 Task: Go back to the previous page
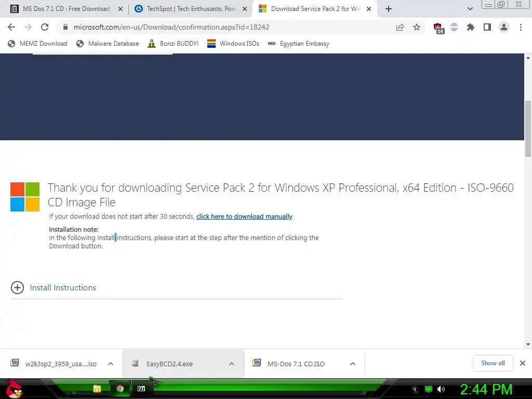point(11,27)
